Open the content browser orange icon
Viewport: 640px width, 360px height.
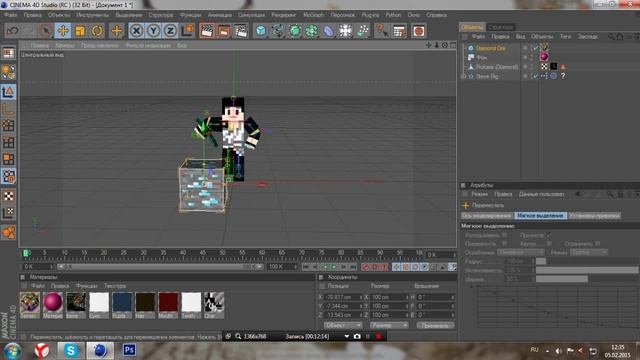418,31
